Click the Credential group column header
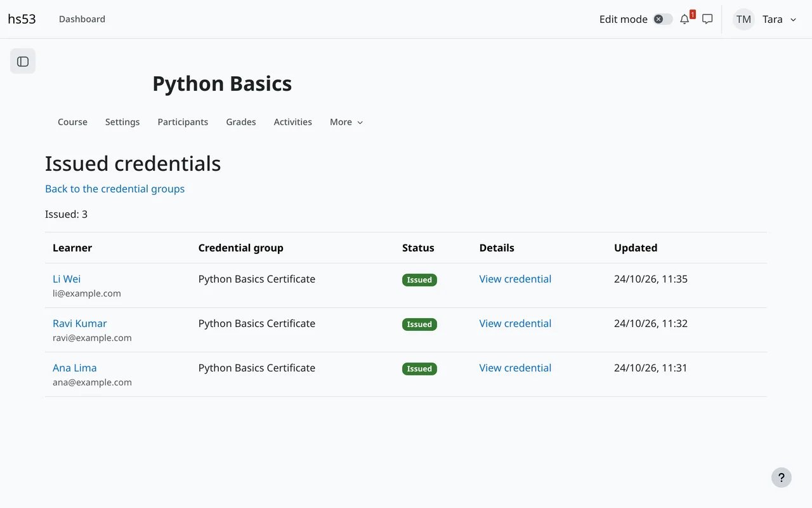Image resolution: width=812 pixels, height=508 pixels. click(x=241, y=248)
